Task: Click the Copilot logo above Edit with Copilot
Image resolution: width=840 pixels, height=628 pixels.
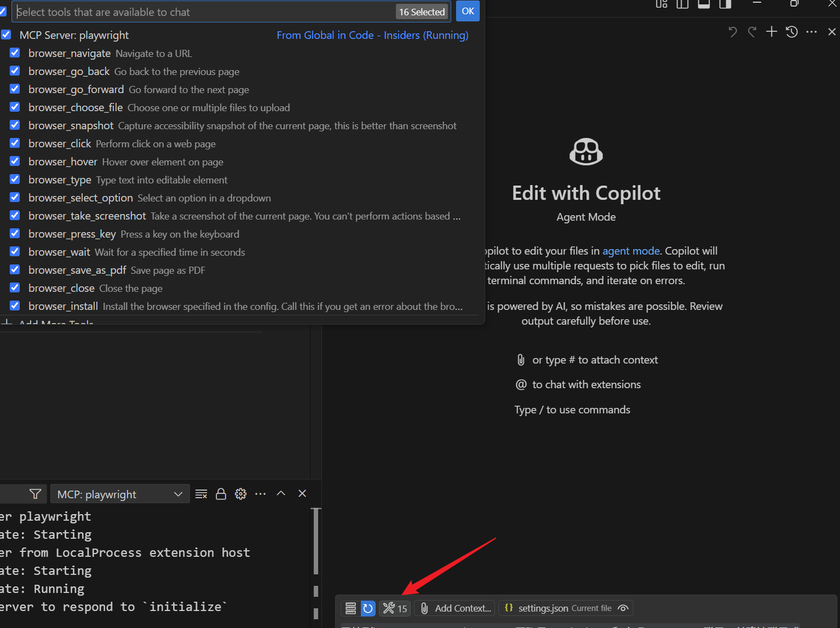Action: pos(586,151)
